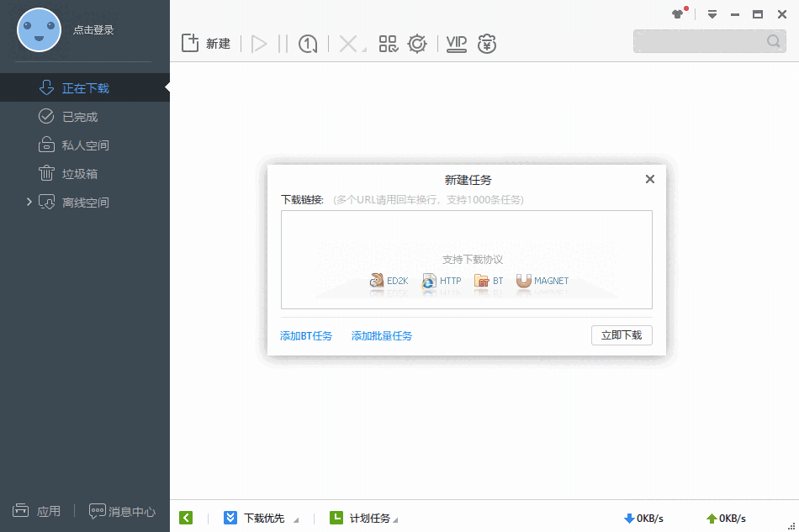This screenshot has height=532, width=799.
Task: Open the 消息中心 message center
Action: (120, 510)
